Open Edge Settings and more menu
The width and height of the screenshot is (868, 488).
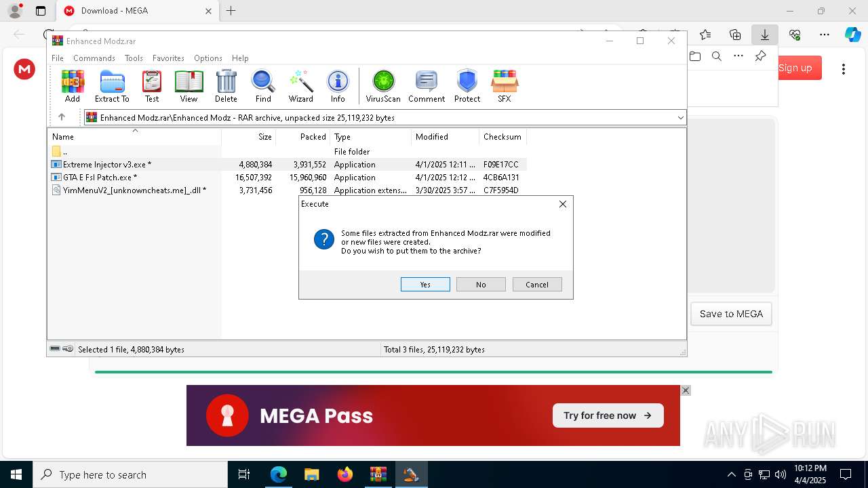click(x=825, y=35)
